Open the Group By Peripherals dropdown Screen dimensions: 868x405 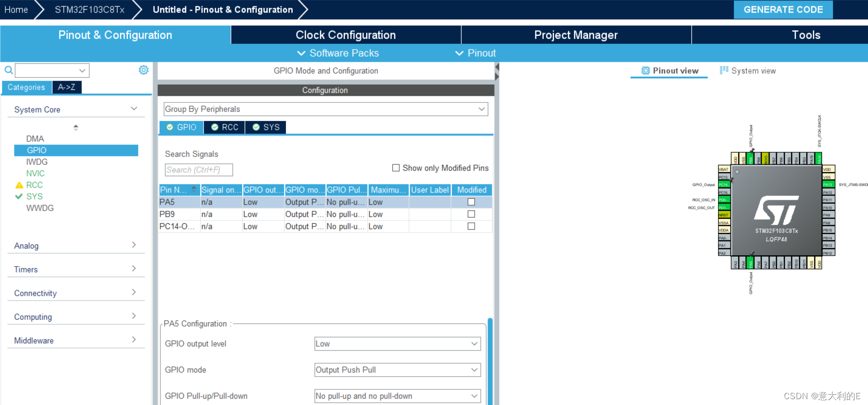point(325,109)
